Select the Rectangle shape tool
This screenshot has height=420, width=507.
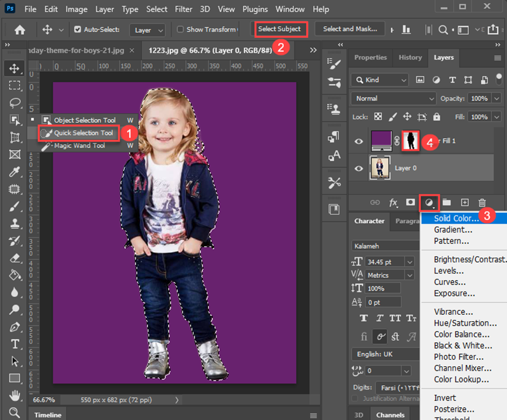click(14, 378)
